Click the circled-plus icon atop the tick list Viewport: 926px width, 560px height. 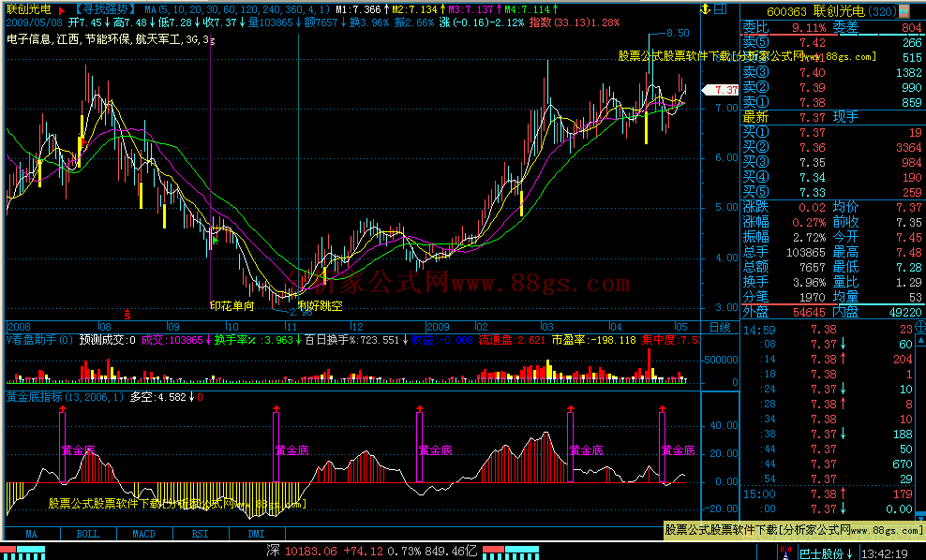click(x=920, y=328)
